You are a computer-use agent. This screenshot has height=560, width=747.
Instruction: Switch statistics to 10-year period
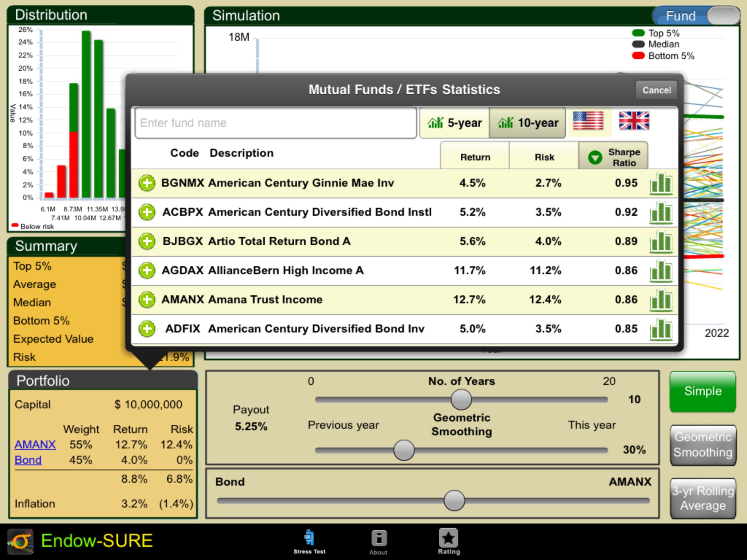point(527,123)
